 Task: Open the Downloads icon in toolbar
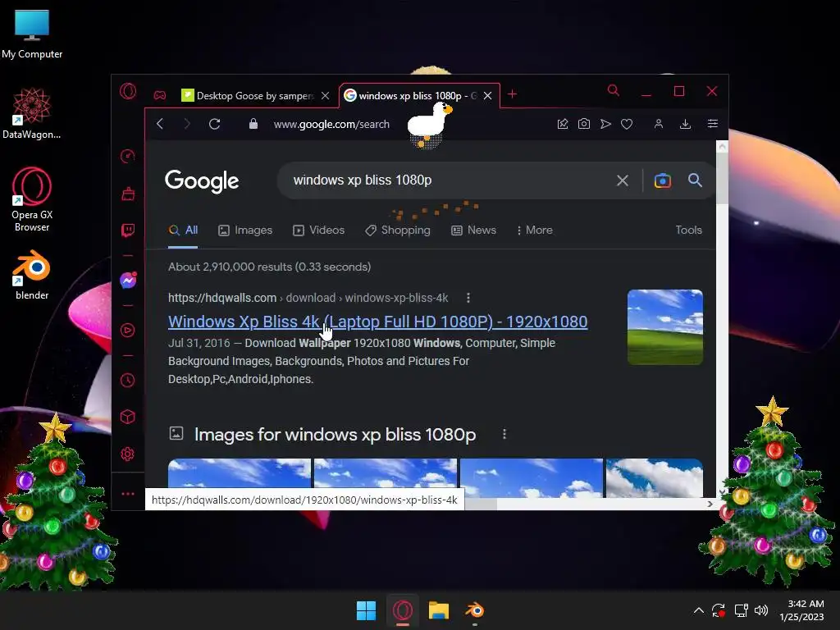(x=685, y=124)
